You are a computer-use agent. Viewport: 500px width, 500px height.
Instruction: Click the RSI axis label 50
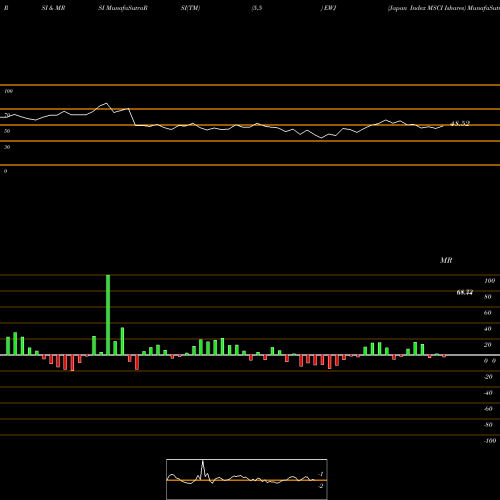7,131
